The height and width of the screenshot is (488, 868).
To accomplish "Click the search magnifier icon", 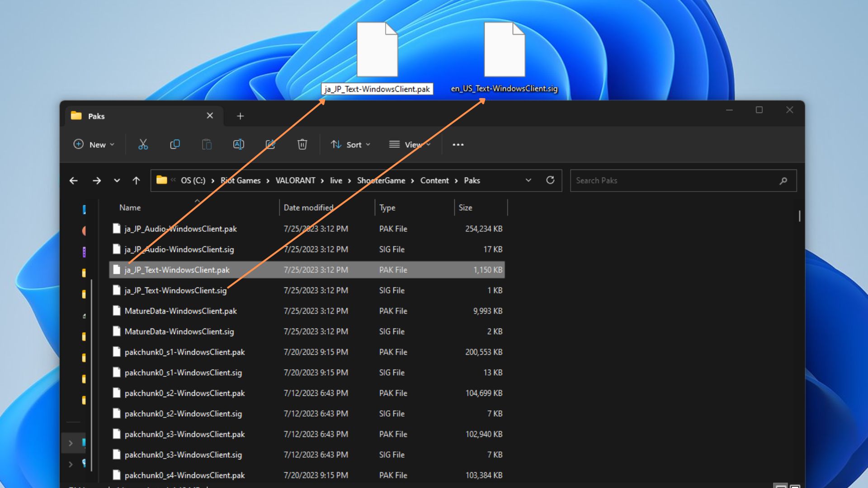I will (783, 181).
